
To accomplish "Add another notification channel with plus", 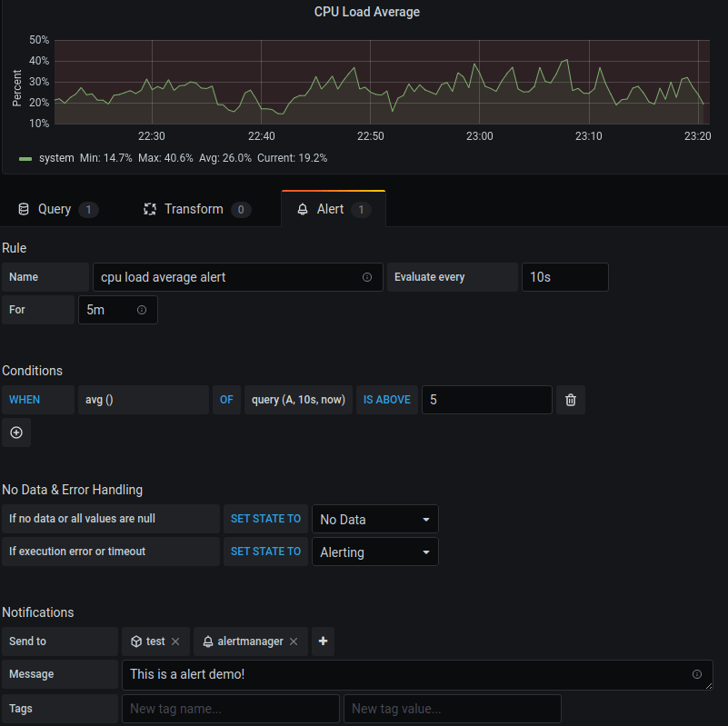I will point(323,641).
